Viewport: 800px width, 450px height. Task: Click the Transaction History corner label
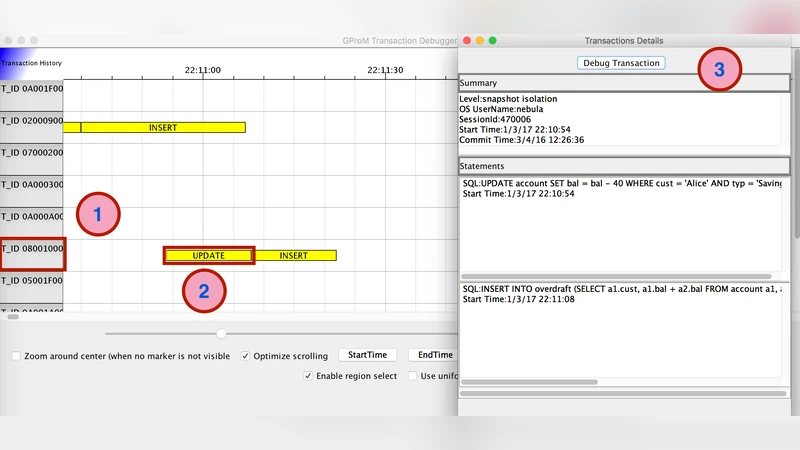click(31, 63)
